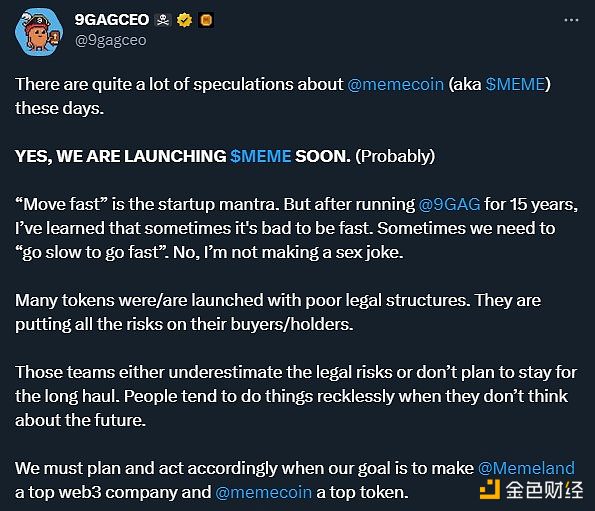
Task: Open @memecoin mention in last line
Action: pyautogui.click(x=263, y=492)
